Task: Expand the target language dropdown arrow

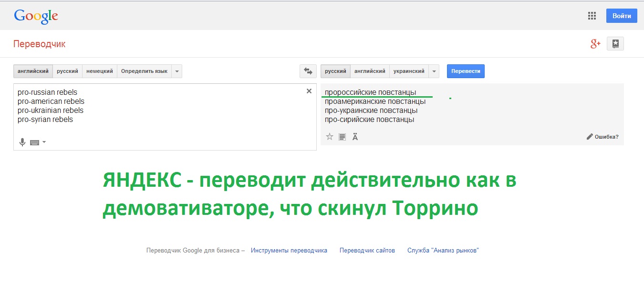Action: (x=434, y=71)
